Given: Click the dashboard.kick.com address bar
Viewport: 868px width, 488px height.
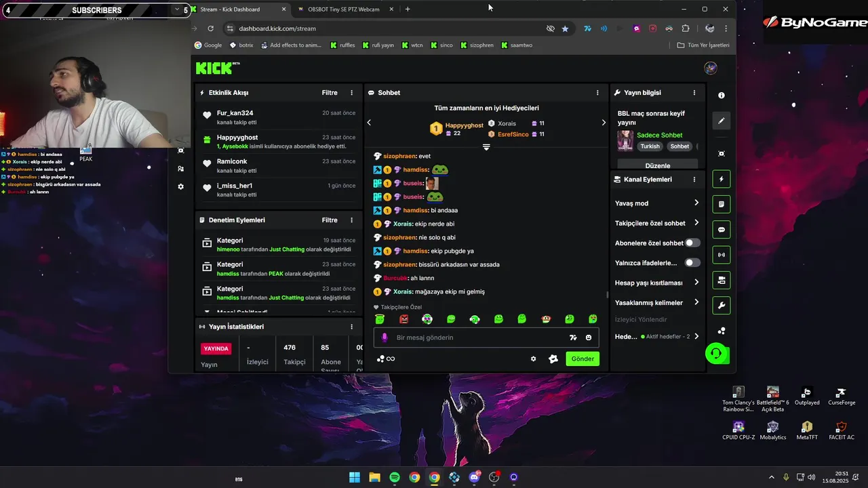Looking at the screenshot, I should pyautogui.click(x=387, y=28).
